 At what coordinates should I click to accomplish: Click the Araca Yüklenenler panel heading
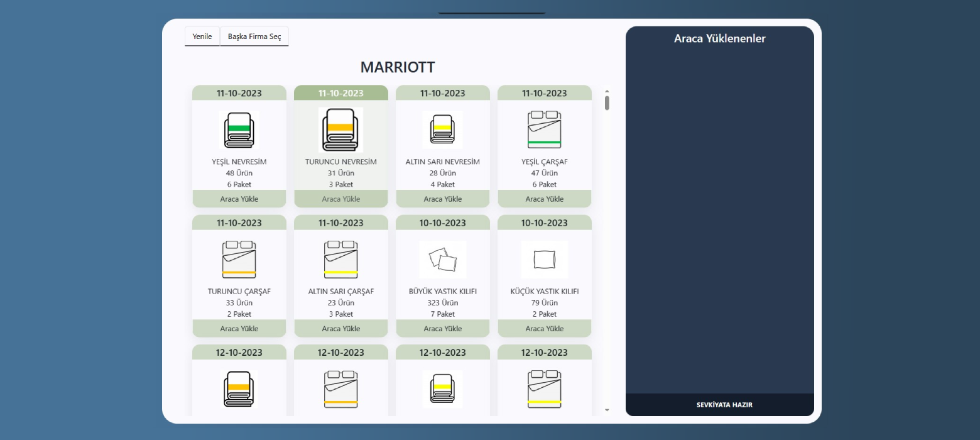pyautogui.click(x=720, y=38)
